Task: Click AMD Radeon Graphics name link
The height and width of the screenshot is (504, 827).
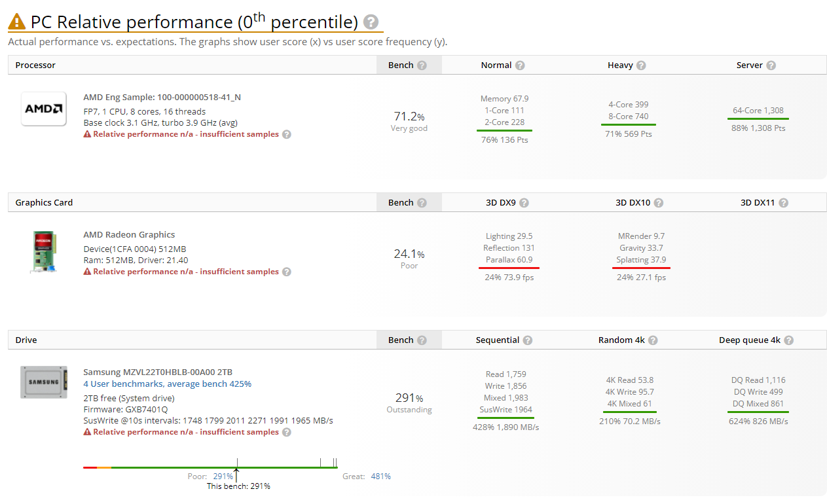Action: (129, 235)
